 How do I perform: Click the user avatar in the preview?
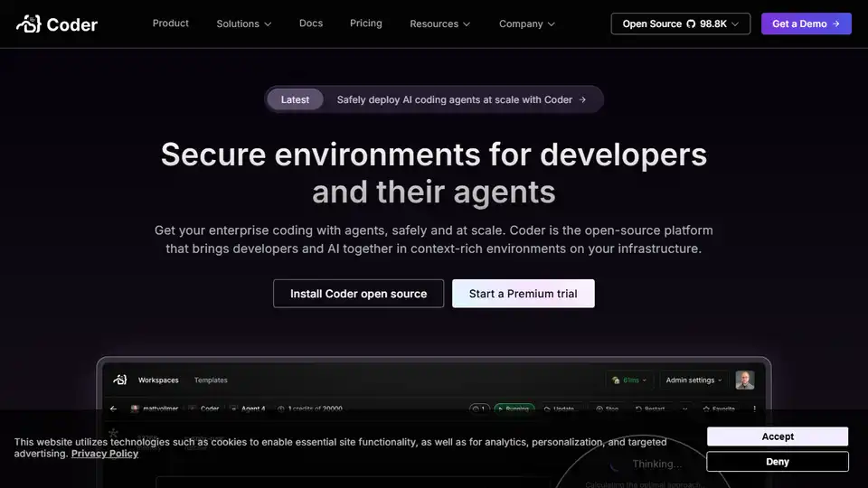[x=744, y=380]
